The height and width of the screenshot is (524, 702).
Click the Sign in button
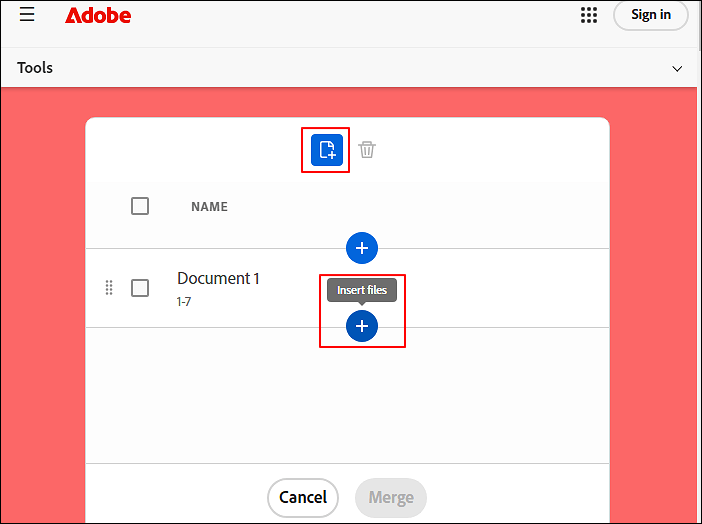[x=651, y=15]
